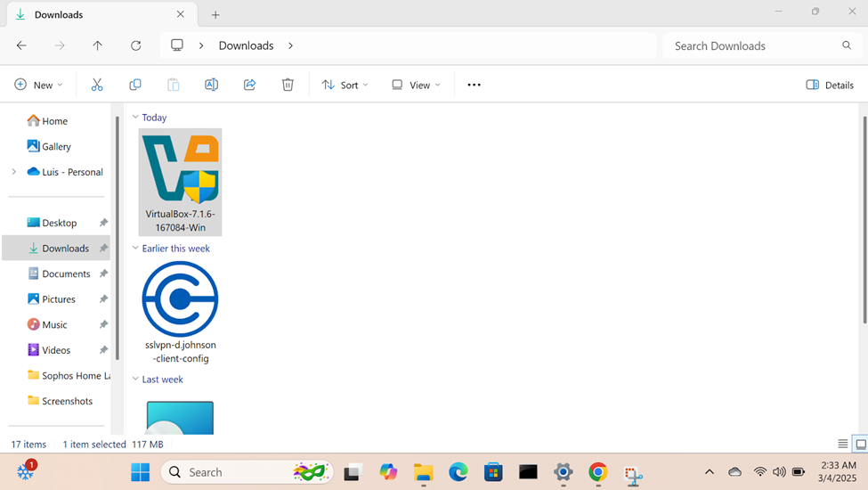Click the Copy icon in toolbar
Image resolution: width=868 pixels, height=490 pixels.
135,85
